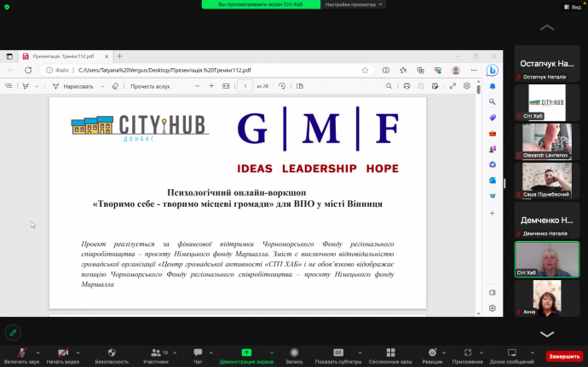Viewport: 588px width, 367px height.
Task: Open Edge profile avatar
Action: 456,70
